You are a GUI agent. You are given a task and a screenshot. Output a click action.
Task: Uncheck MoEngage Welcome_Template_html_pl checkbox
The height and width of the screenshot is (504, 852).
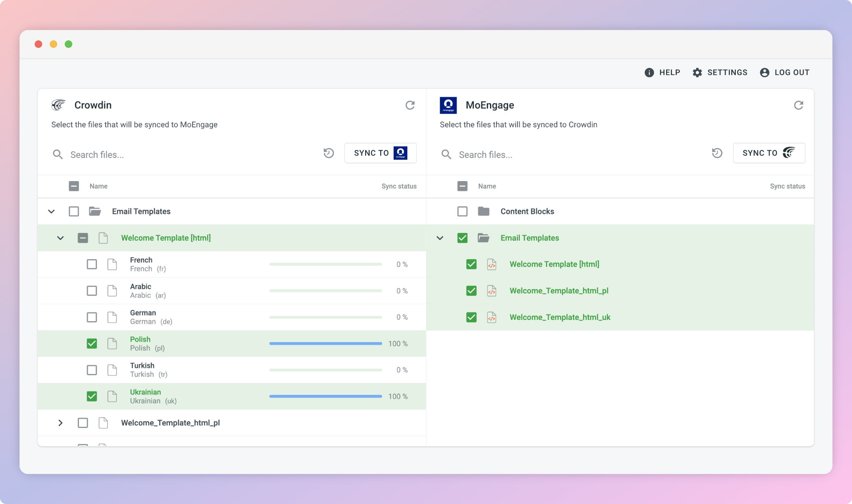(x=471, y=291)
